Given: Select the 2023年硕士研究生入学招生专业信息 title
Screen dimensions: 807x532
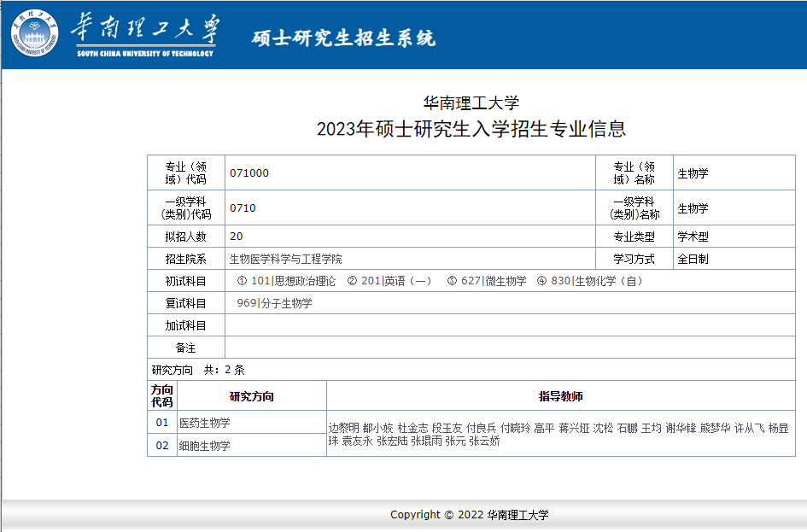Looking at the screenshot, I should pyautogui.click(x=471, y=129).
